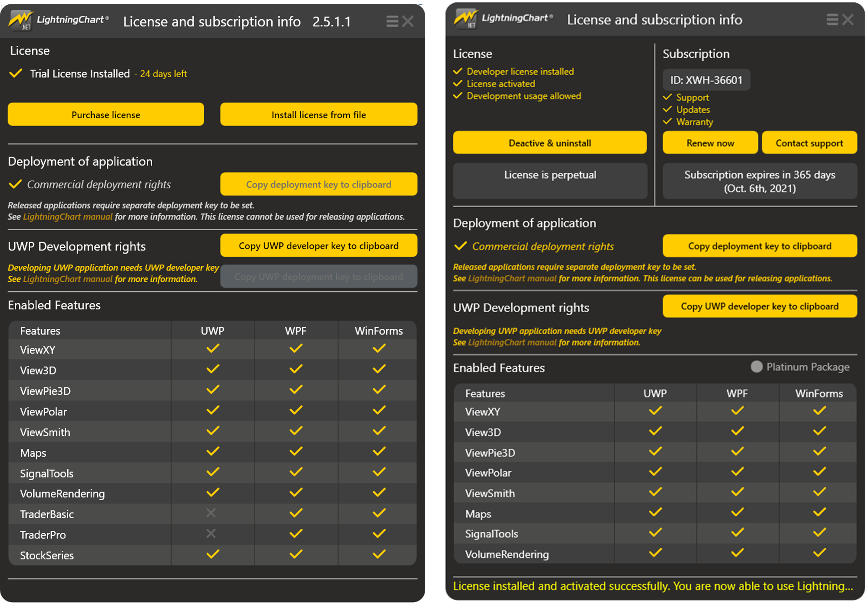Screen dimensions: 868x603
Task: Click the Support checkmark under Subscription
Action: pyautogui.click(x=668, y=97)
